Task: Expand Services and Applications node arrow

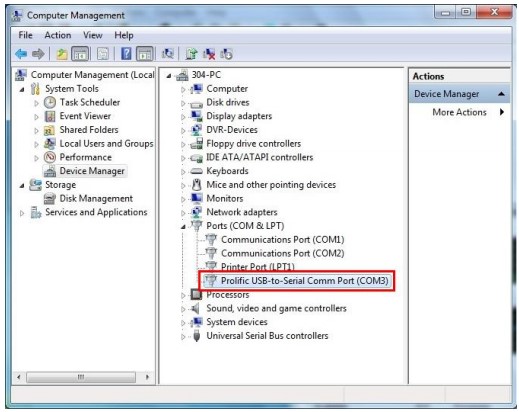Action: (22, 213)
